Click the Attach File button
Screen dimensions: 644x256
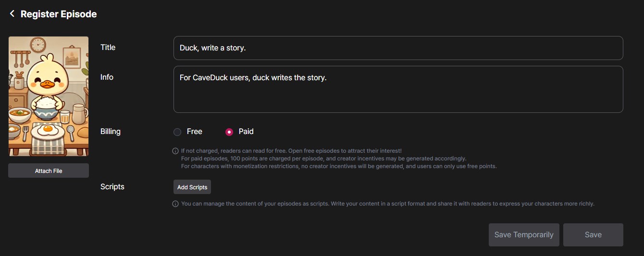click(49, 171)
